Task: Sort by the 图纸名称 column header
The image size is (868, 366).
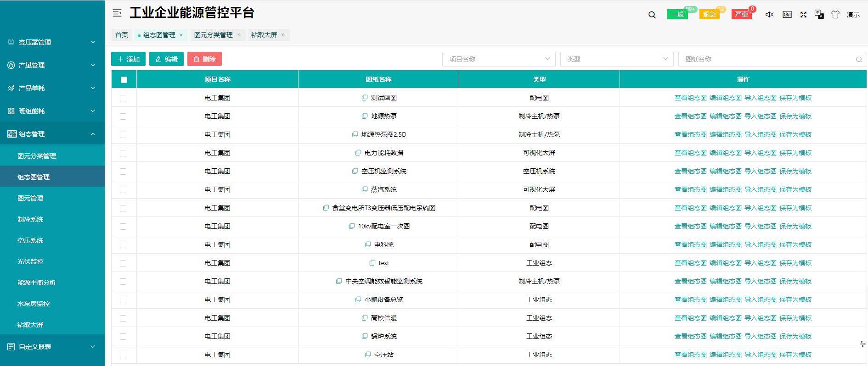Action: [x=378, y=79]
